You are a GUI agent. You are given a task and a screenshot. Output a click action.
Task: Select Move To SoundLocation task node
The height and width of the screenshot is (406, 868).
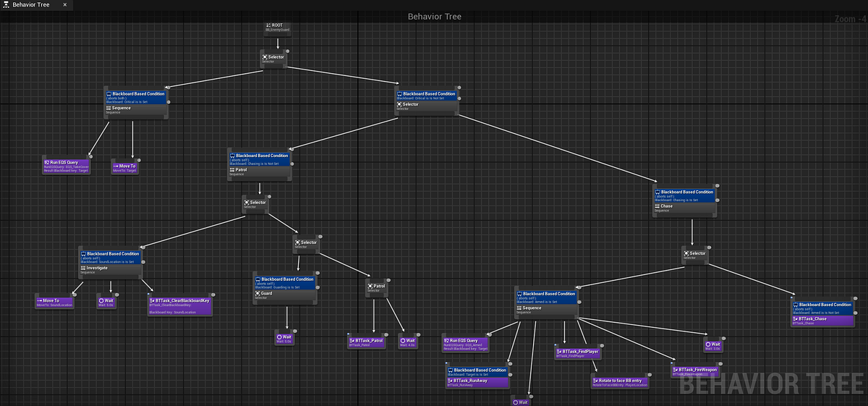click(54, 302)
